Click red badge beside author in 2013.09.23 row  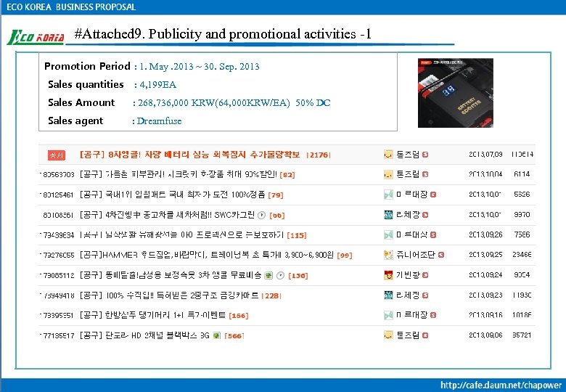tap(425, 295)
